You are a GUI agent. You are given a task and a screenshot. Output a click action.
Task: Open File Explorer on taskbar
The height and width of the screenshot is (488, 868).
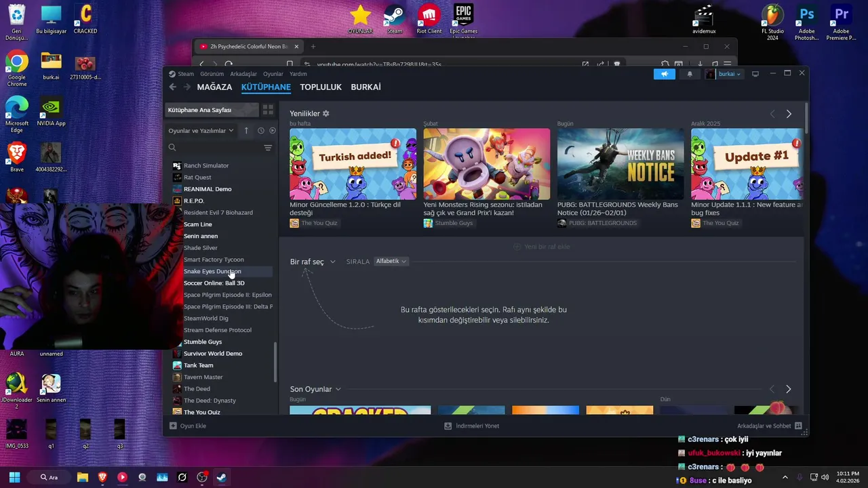[x=83, y=477]
